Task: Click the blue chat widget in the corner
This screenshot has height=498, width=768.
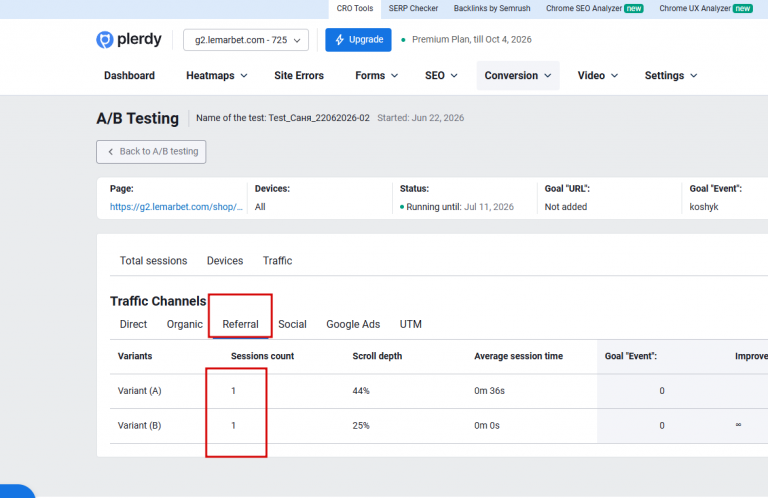Action: pos(17,491)
